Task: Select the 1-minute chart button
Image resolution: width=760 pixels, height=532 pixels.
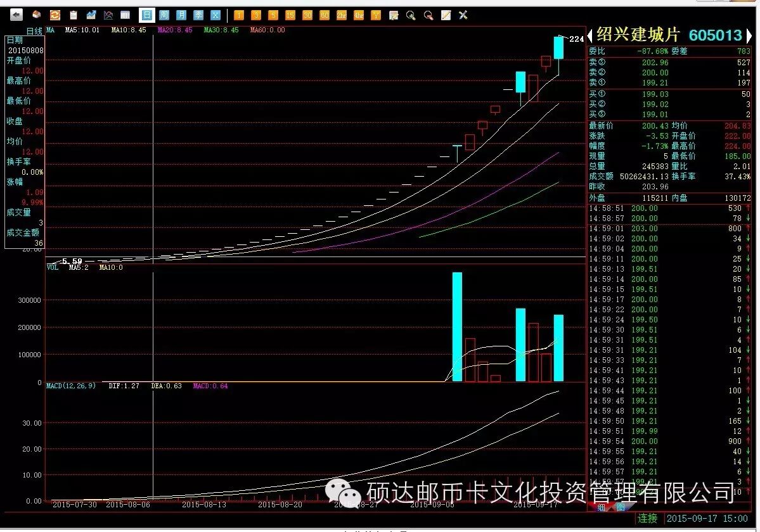Action: click(238, 15)
